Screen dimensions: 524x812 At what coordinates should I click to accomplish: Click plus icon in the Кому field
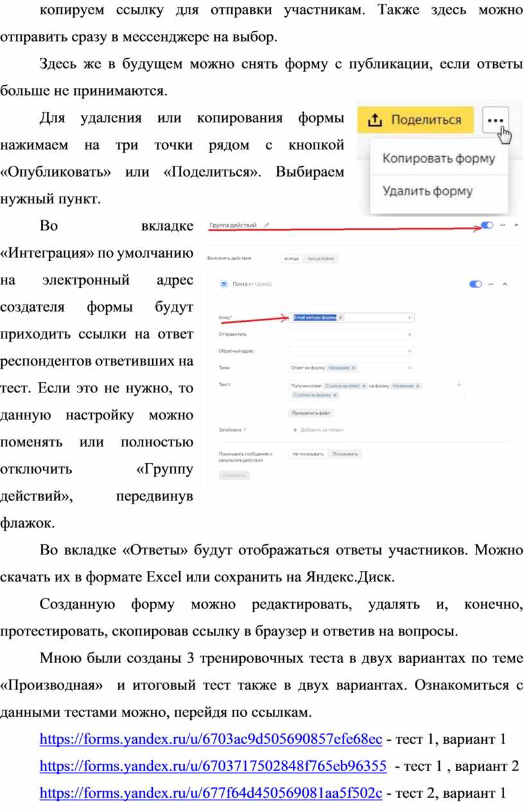[x=409, y=317]
